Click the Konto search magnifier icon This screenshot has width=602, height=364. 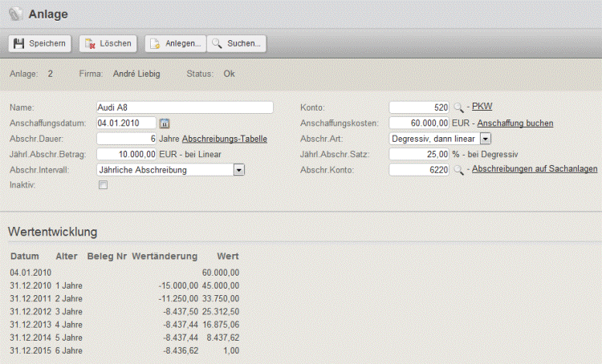point(458,107)
